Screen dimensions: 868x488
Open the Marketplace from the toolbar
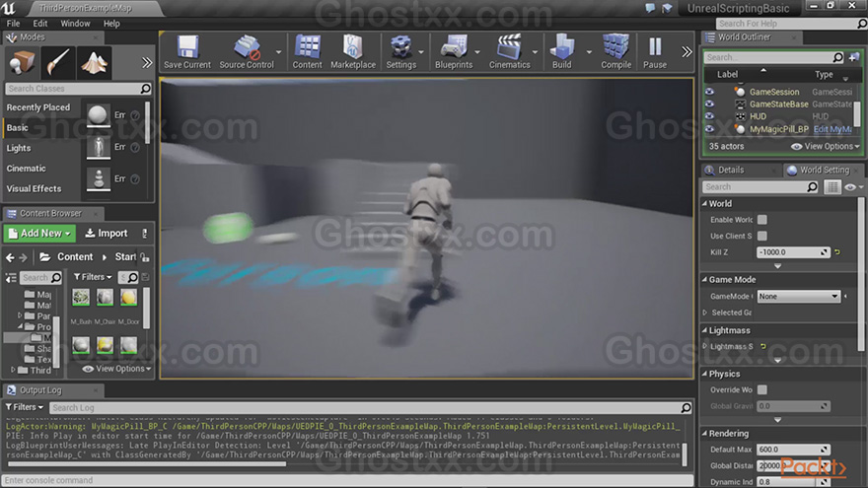click(x=353, y=52)
